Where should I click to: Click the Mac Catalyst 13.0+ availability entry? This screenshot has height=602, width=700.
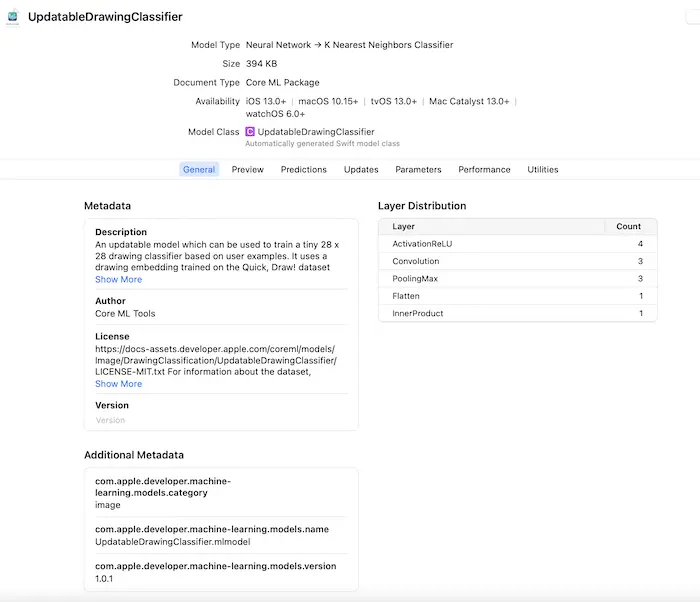click(469, 101)
